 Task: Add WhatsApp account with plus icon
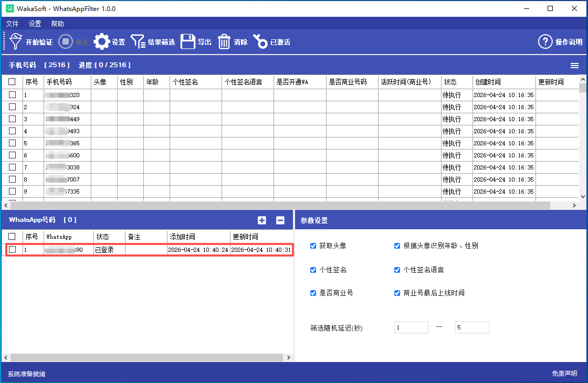click(262, 220)
